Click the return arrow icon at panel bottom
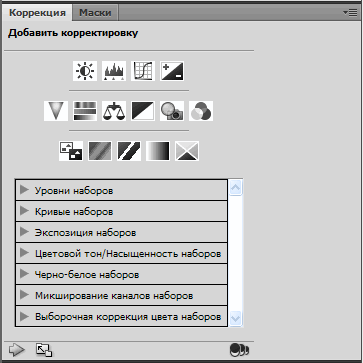Screen dimensions: 363x363 [17, 350]
